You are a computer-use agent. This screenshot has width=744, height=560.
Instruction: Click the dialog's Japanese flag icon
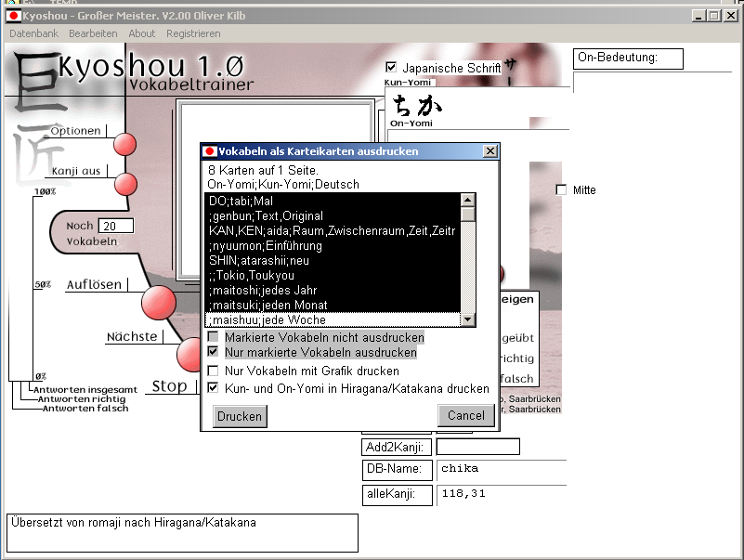(x=210, y=151)
